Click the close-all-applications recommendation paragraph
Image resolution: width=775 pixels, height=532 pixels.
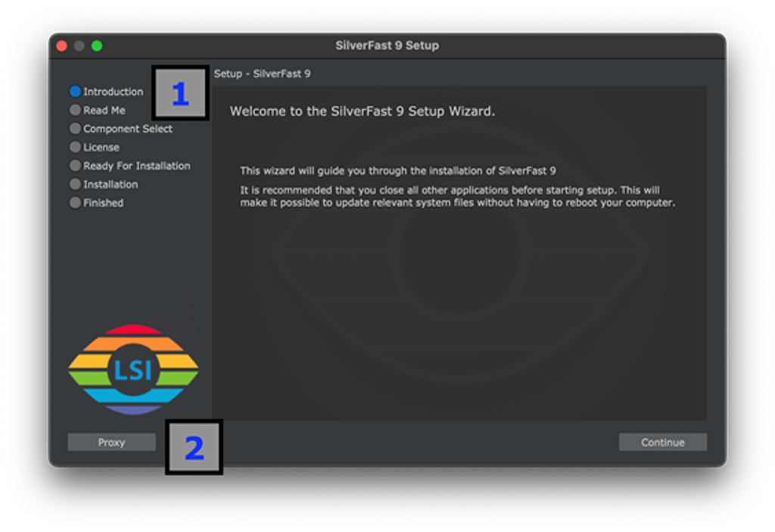[x=456, y=197]
